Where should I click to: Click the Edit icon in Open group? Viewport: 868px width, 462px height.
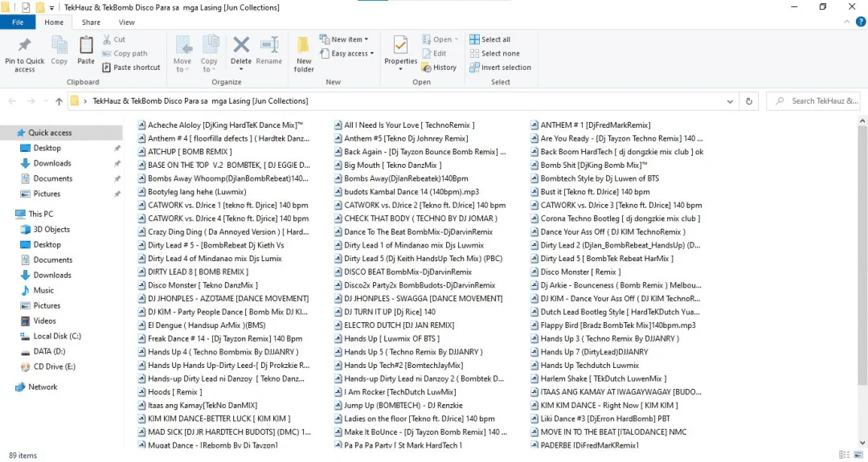[x=427, y=54]
